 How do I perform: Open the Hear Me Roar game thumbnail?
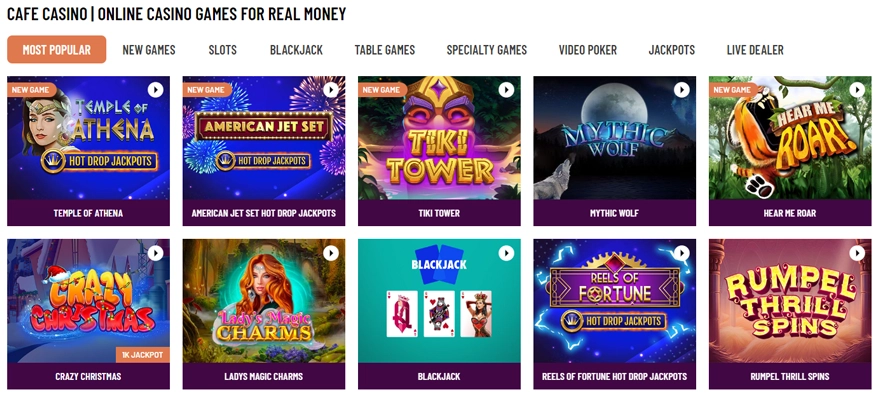(790, 138)
